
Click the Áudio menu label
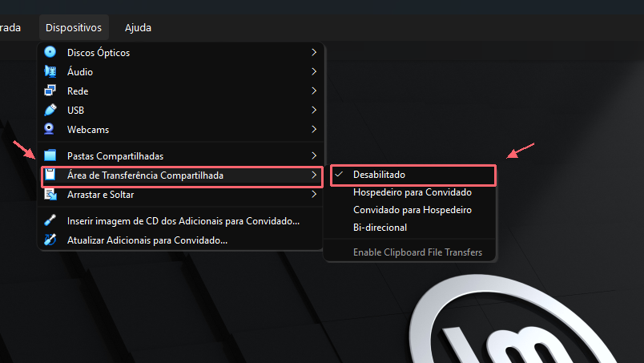pyautogui.click(x=80, y=71)
